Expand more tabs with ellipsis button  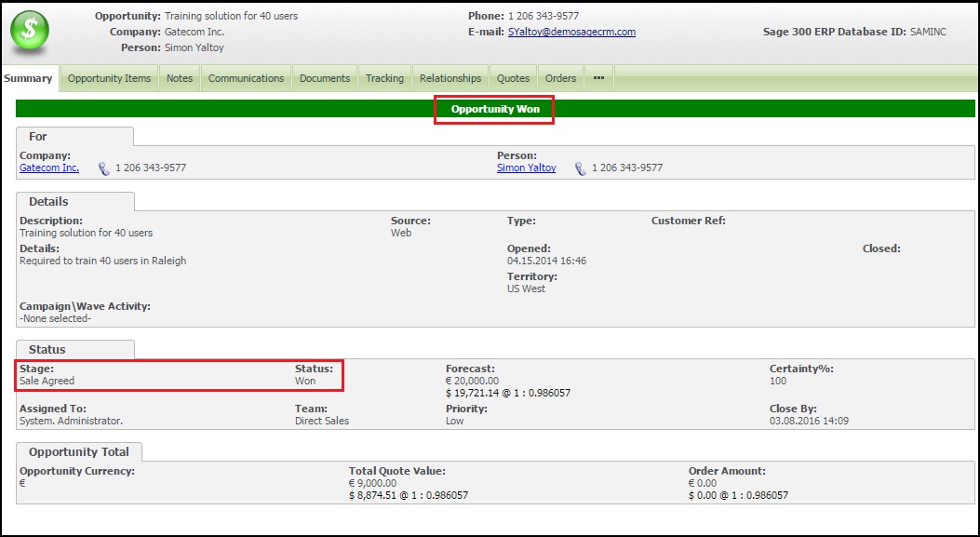click(598, 78)
